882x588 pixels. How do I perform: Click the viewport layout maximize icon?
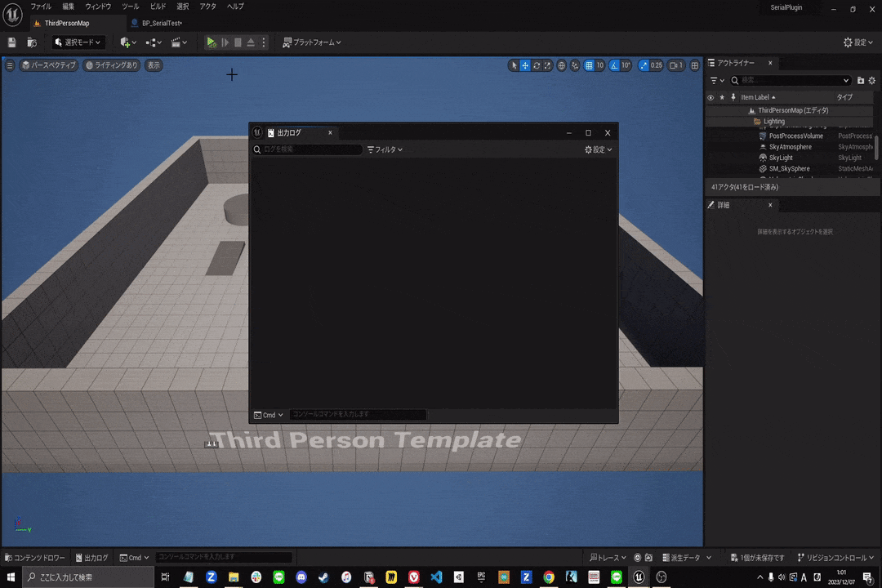pos(695,65)
